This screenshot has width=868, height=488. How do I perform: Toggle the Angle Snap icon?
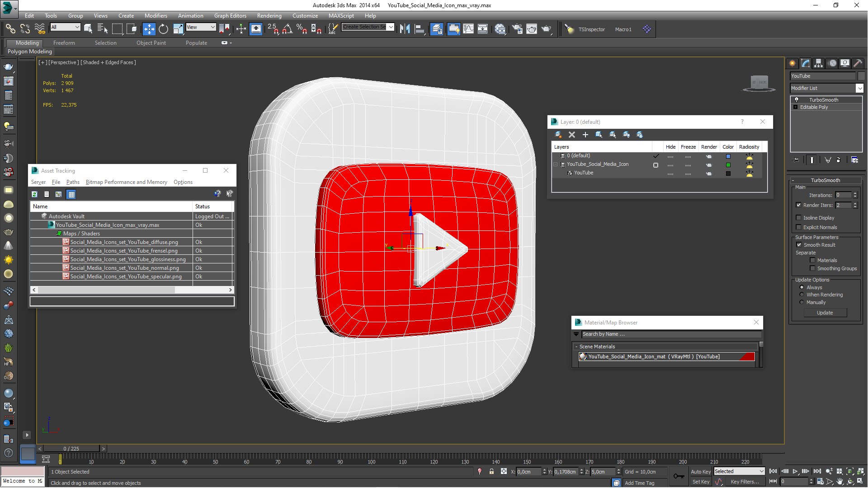pyautogui.click(x=288, y=29)
